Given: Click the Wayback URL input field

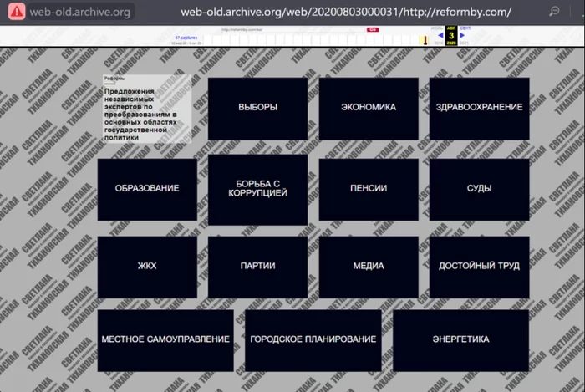Looking at the screenshot, I should pos(292,29).
